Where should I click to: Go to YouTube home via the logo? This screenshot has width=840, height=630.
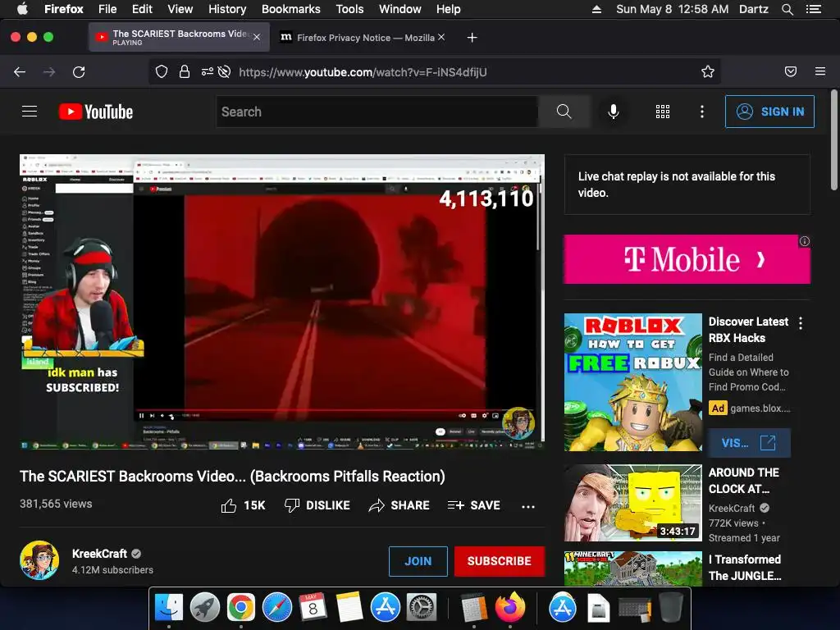(x=96, y=112)
